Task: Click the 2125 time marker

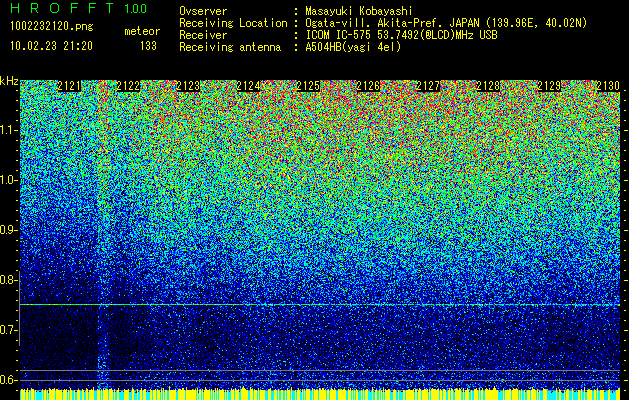Action: (x=308, y=86)
